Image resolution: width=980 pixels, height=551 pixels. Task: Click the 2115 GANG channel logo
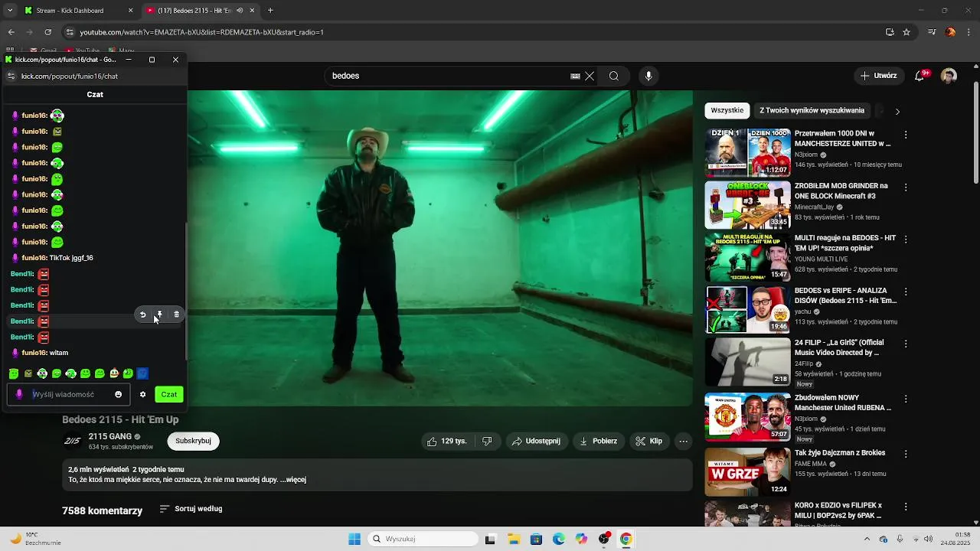pos(72,441)
